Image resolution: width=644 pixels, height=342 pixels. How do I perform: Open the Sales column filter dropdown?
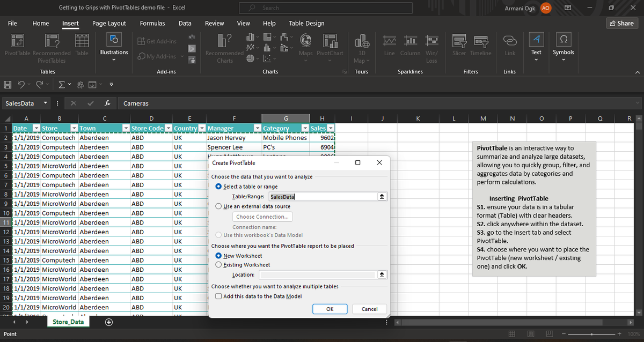pyautogui.click(x=331, y=128)
